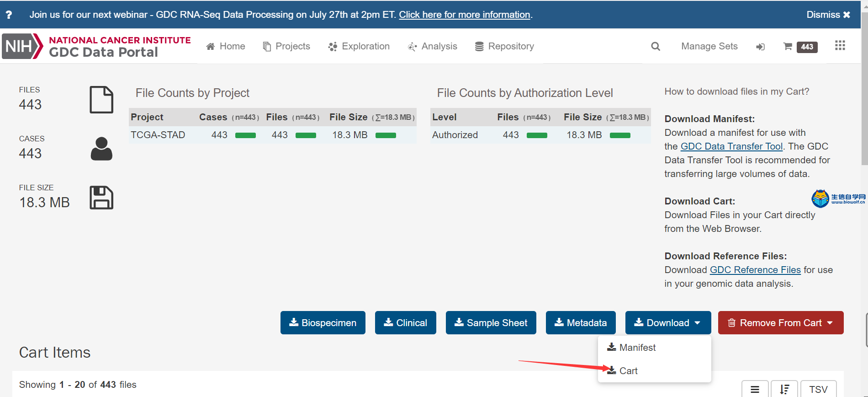
Task: Open Manage Sets
Action: [709, 46]
